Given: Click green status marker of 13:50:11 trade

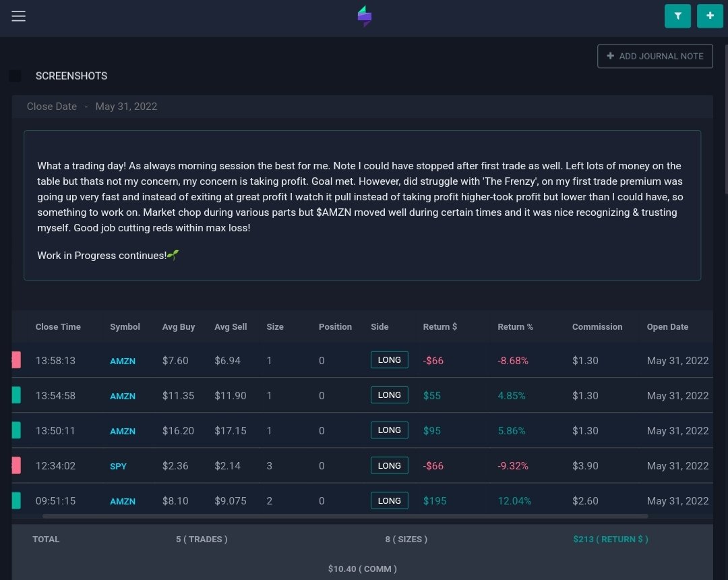Looking at the screenshot, I should pos(16,430).
